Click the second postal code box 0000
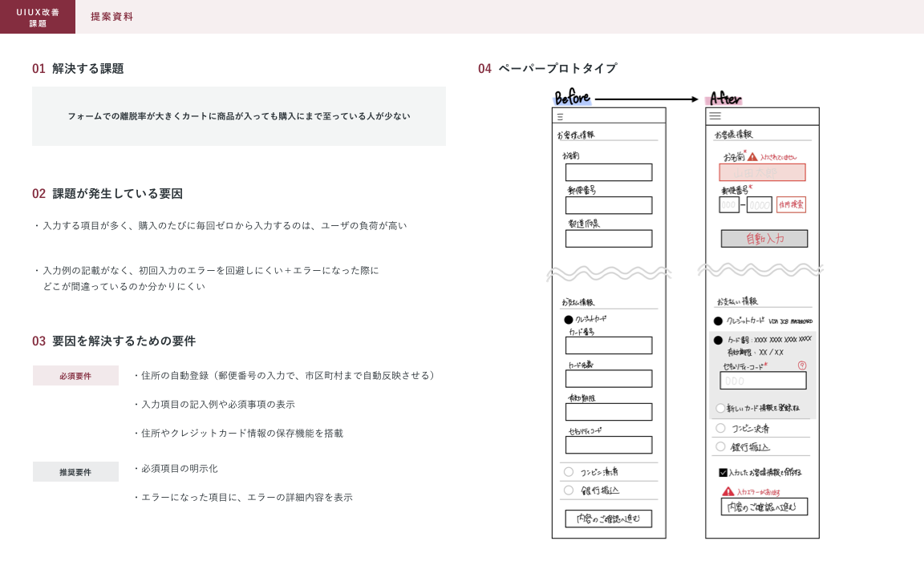Screen dimensions: 924x561 pos(759,205)
